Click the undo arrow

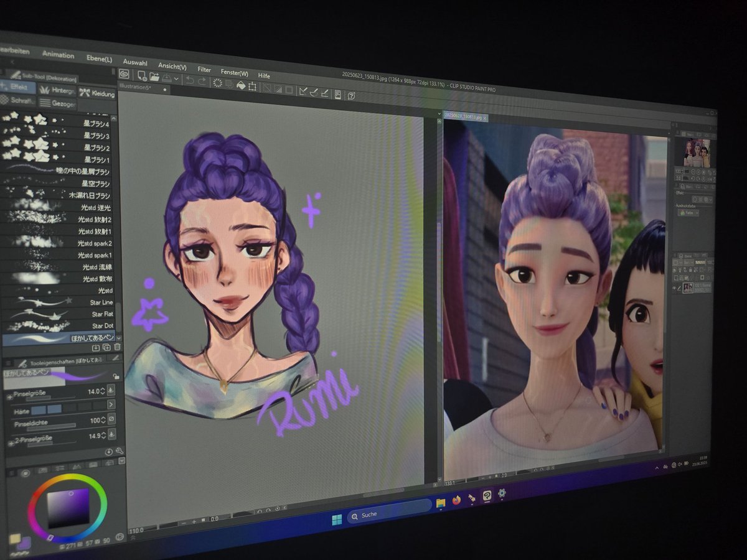pos(190,80)
